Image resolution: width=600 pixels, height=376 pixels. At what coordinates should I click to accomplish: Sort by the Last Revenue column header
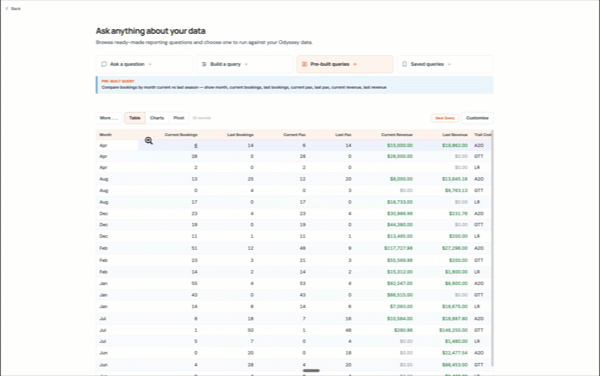(455, 135)
